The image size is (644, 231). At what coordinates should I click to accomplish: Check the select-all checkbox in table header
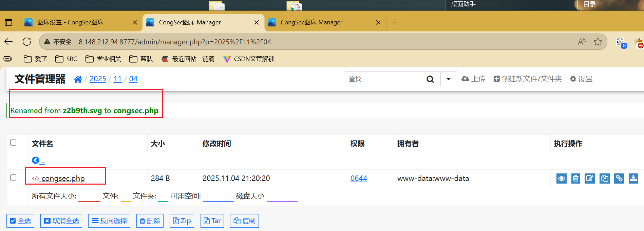click(13, 143)
